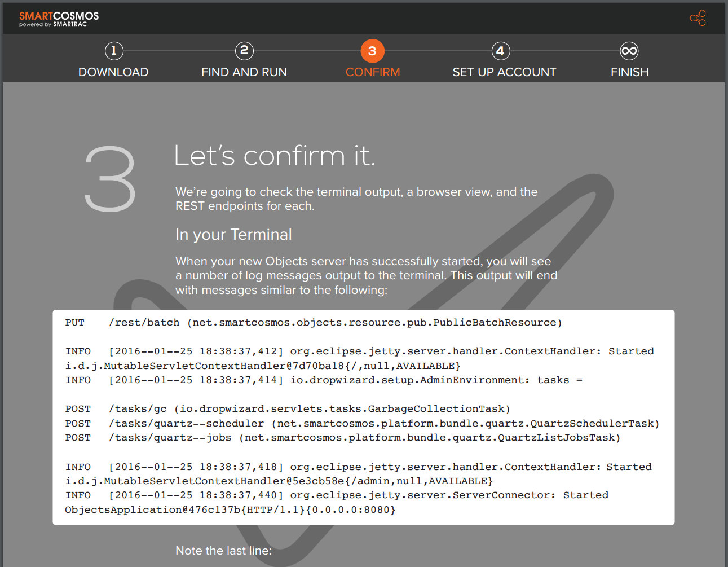Click the POST /tasks/gc log line
This screenshot has height=567, width=728.
click(x=288, y=409)
